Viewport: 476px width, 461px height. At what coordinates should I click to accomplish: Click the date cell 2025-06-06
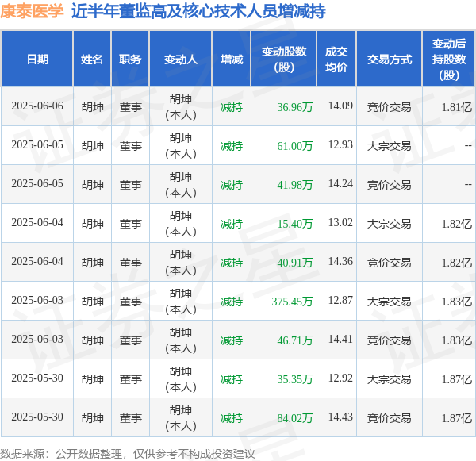click(37, 106)
